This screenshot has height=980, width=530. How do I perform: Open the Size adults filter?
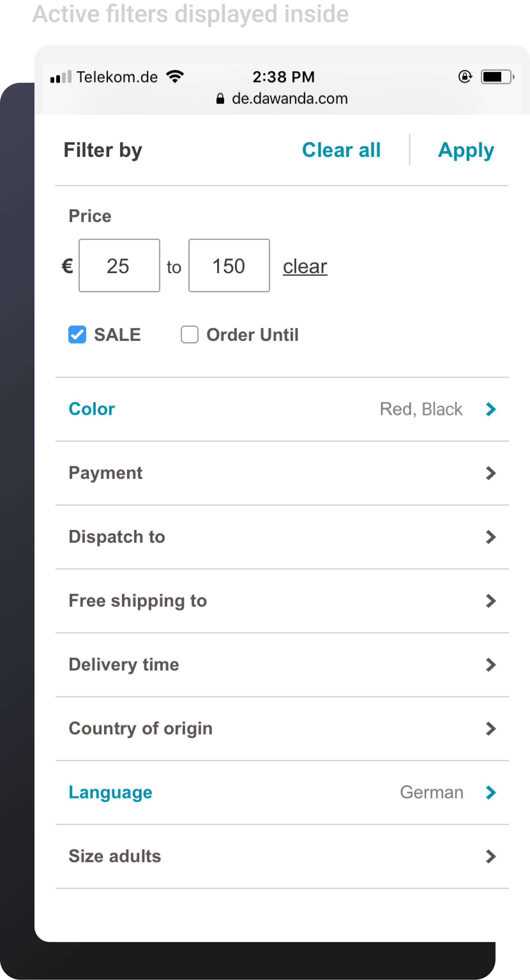[281, 856]
